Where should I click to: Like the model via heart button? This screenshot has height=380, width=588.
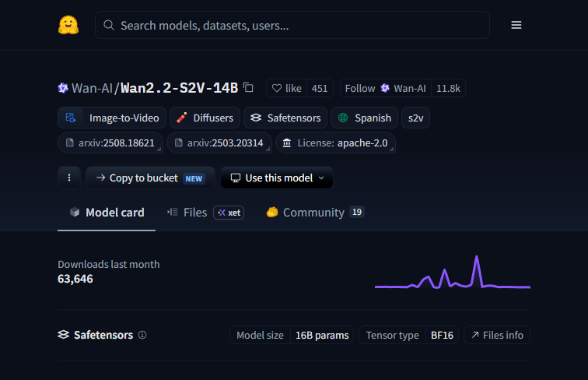pyautogui.click(x=286, y=88)
